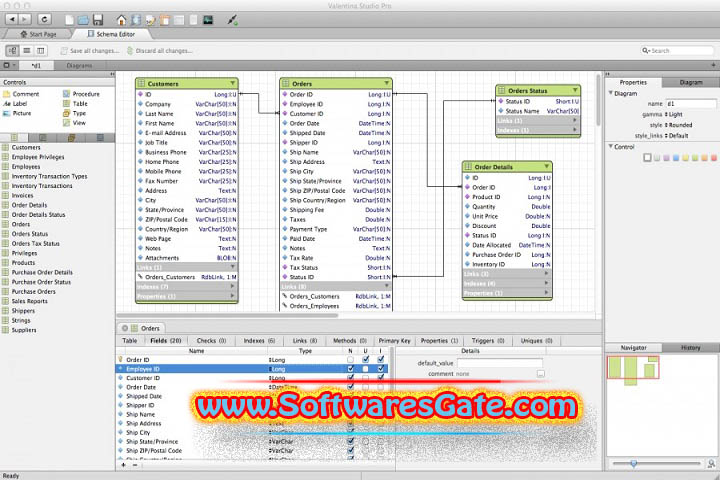Open the Primary Key tab
The height and width of the screenshot is (480, 720).
coord(394,341)
